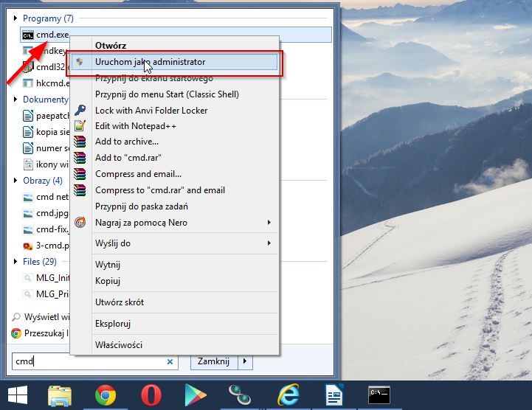This screenshot has height=410, width=532.
Task: Select Uruchom jako administrator
Action: coord(150,63)
